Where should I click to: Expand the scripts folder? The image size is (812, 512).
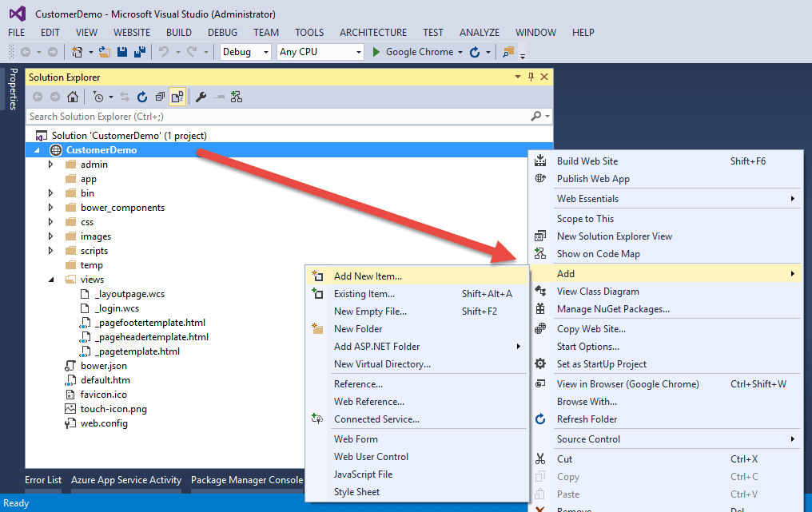click(51, 251)
